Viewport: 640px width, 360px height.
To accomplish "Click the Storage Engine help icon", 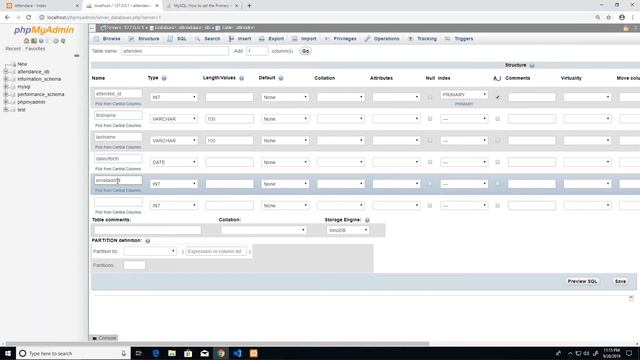I will (x=367, y=220).
